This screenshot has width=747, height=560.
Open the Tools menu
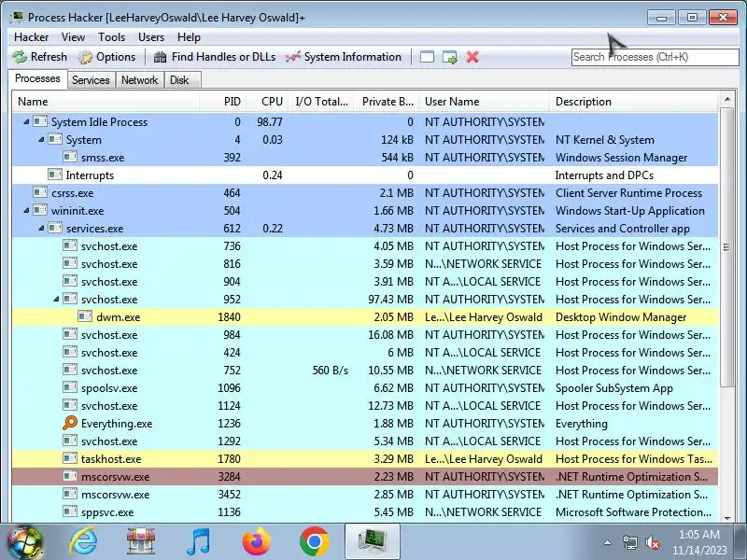pyautogui.click(x=111, y=37)
